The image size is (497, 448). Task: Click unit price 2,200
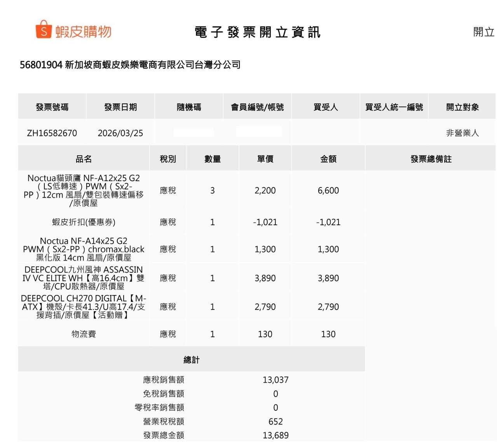click(265, 191)
